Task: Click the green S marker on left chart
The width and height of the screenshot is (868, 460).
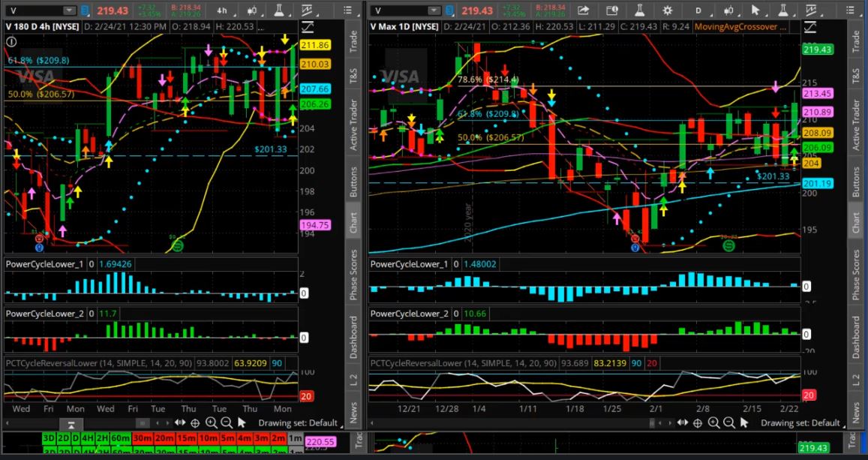Action: (177, 246)
